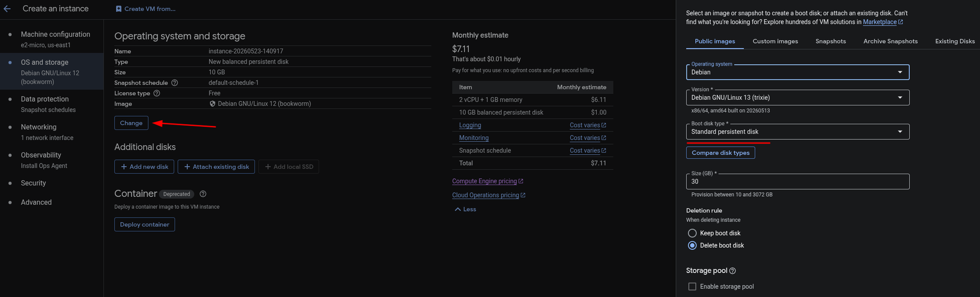Click the Change button
Screen dimensions: 980x297
click(131, 123)
